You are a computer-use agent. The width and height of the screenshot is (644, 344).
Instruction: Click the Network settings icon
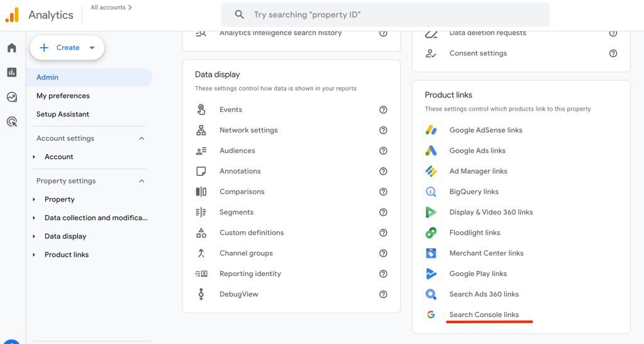tap(201, 130)
